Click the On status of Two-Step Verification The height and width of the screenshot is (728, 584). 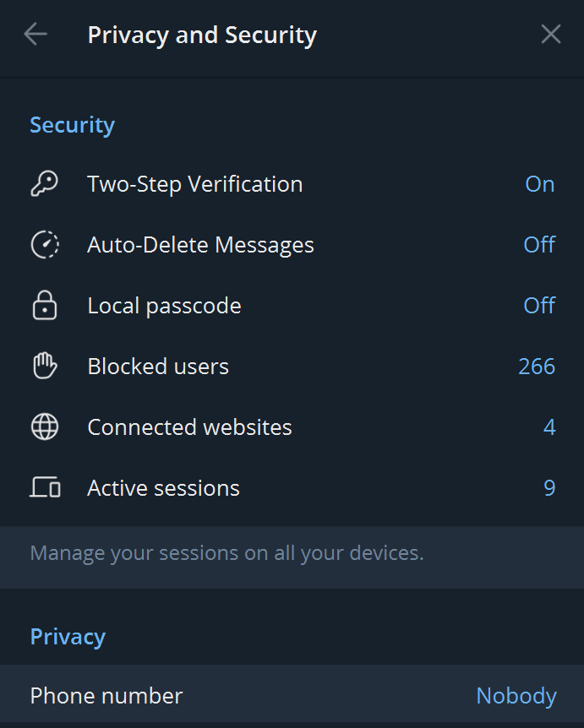[540, 182]
